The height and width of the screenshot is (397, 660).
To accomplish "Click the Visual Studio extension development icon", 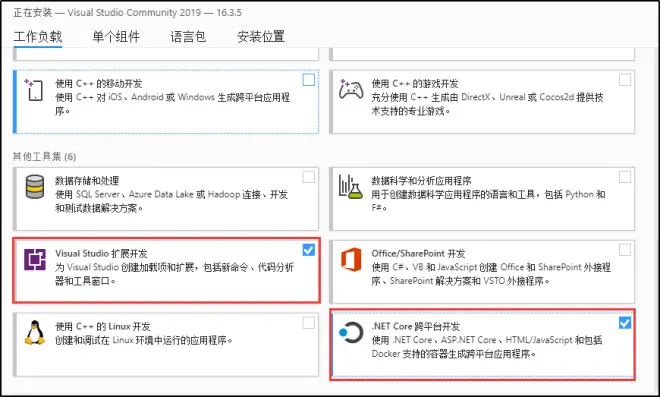I will [35, 259].
